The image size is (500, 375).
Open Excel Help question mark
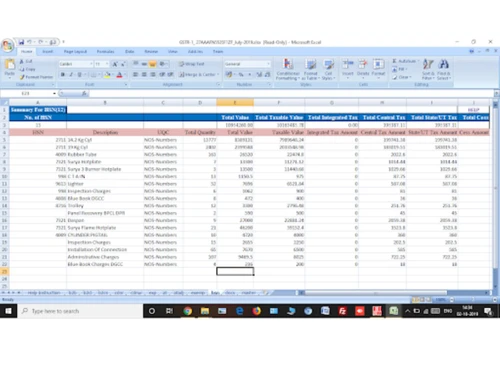point(471,51)
